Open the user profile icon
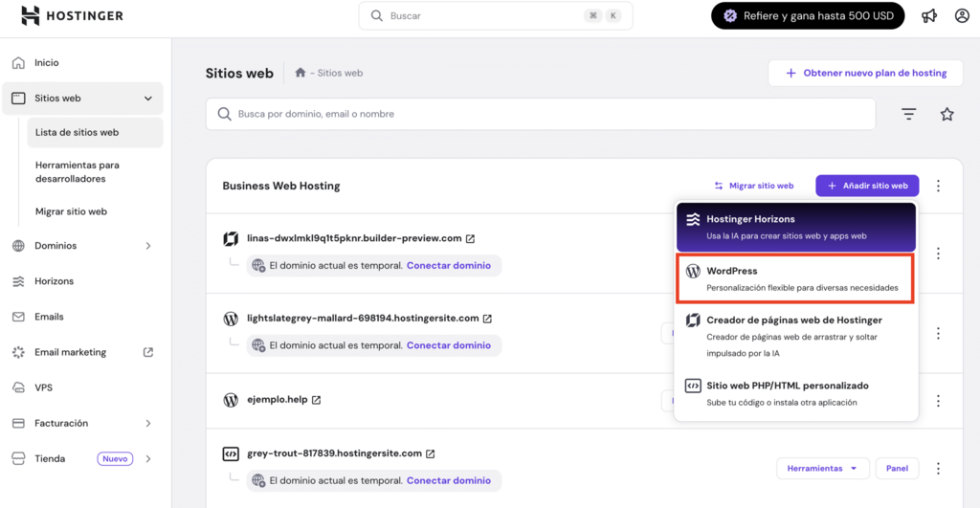This screenshot has height=508, width=980. pyautogui.click(x=962, y=15)
